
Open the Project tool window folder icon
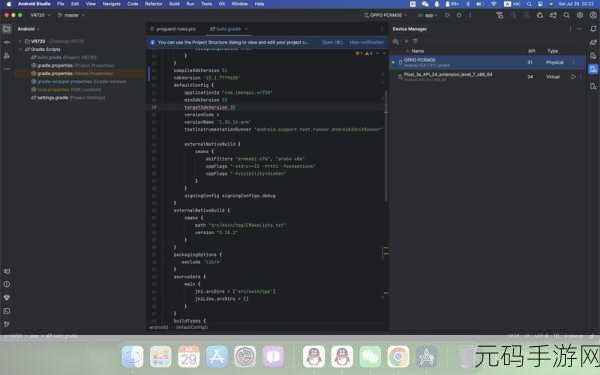pyautogui.click(x=7, y=29)
